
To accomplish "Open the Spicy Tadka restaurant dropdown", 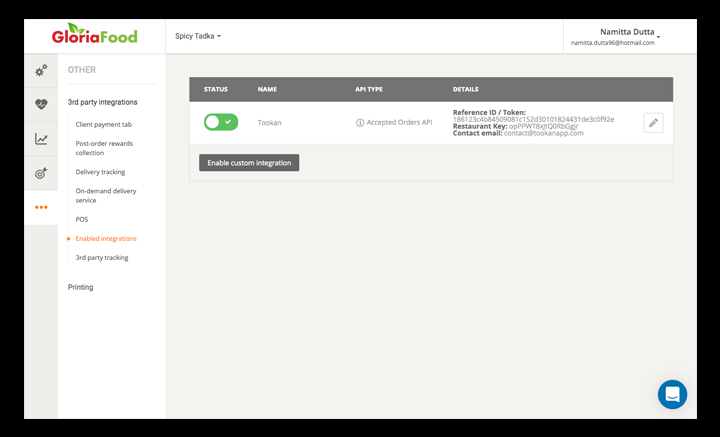I will coord(198,36).
